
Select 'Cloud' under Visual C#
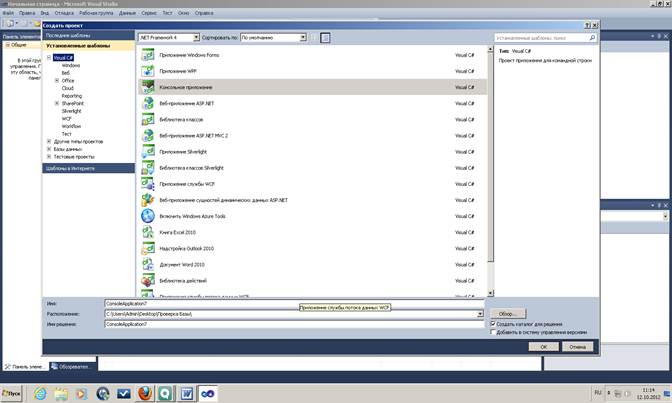[68, 88]
